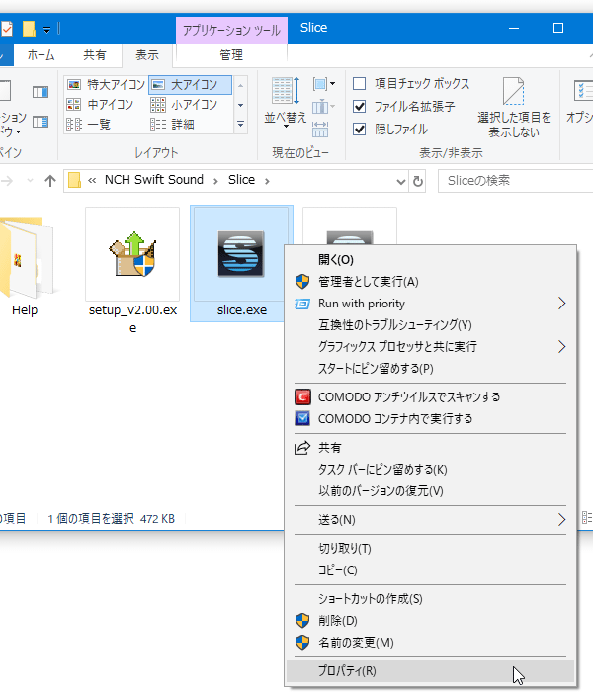Click 削除(D) delete entry

tap(430, 621)
